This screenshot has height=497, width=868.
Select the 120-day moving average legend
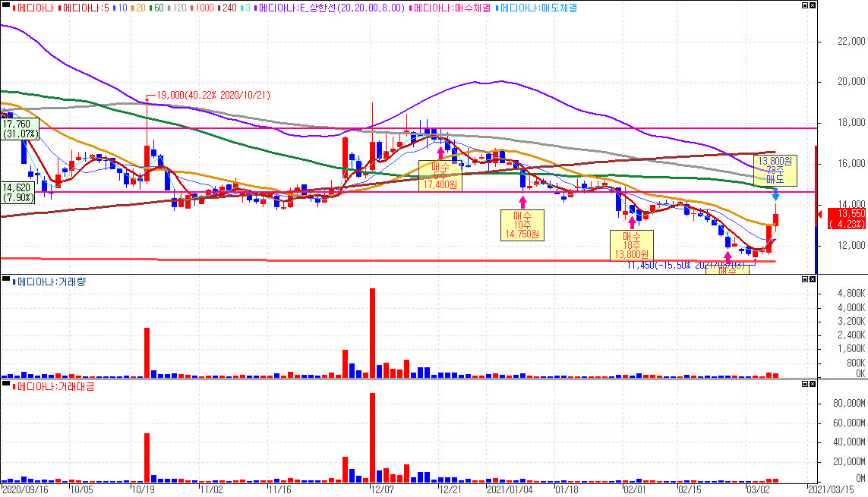[177, 8]
